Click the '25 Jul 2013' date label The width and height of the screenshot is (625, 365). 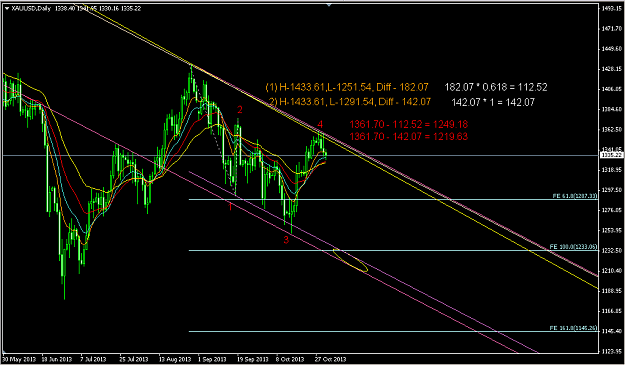coord(134,359)
